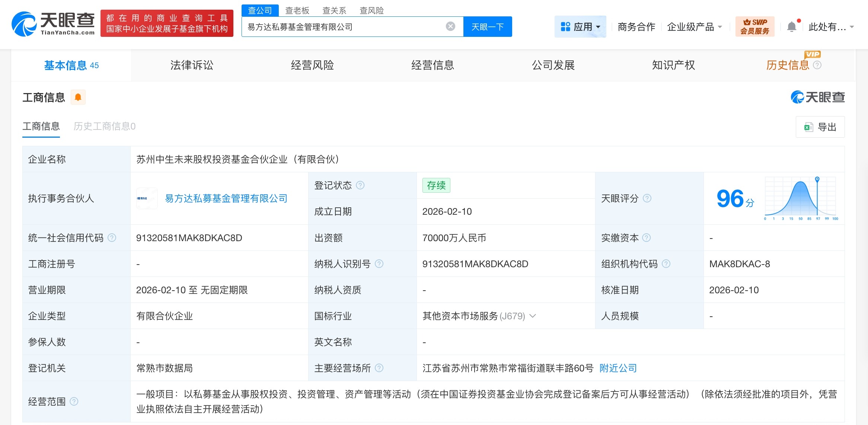Viewport: 868px width, 425px height.
Task: Clear the search box with the X icon
Action: point(450,26)
